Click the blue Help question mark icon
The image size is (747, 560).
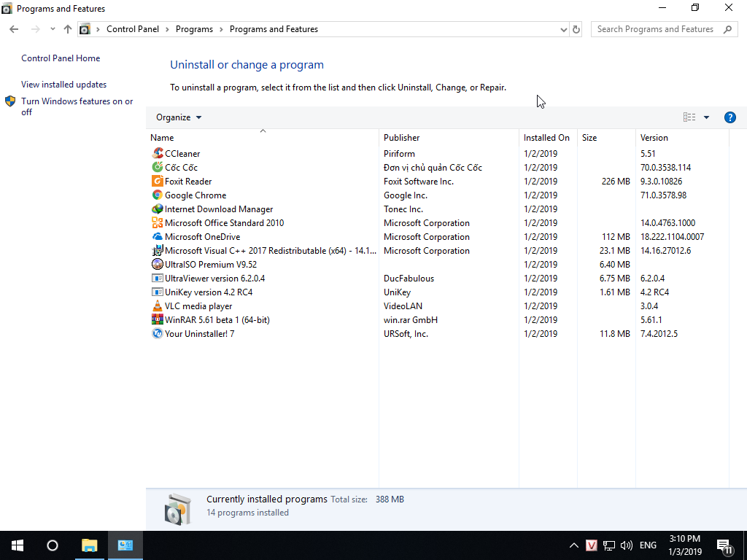click(729, 117)
